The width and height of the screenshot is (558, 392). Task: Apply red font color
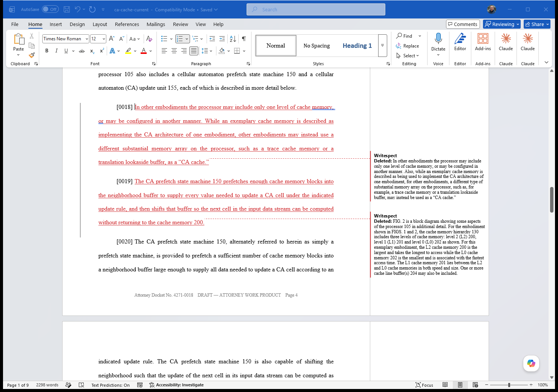pyautogui.click(x=144, y=51)
